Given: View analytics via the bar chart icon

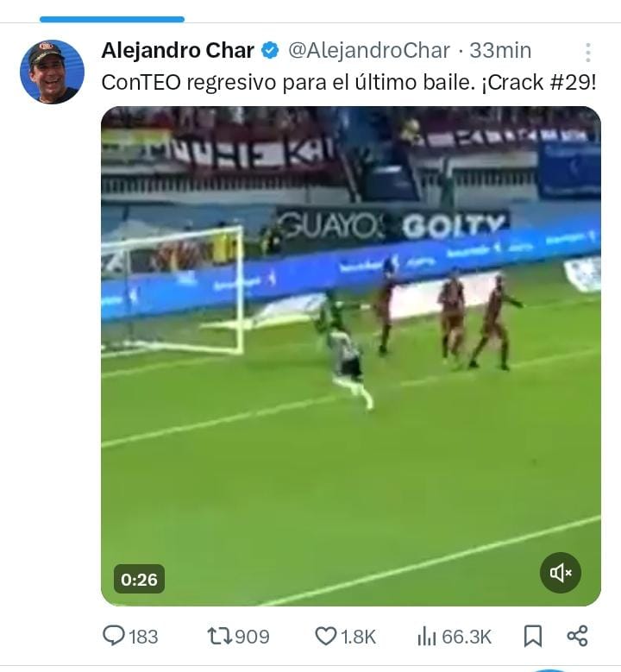Looking at the screenshot, I should [426, 636].
